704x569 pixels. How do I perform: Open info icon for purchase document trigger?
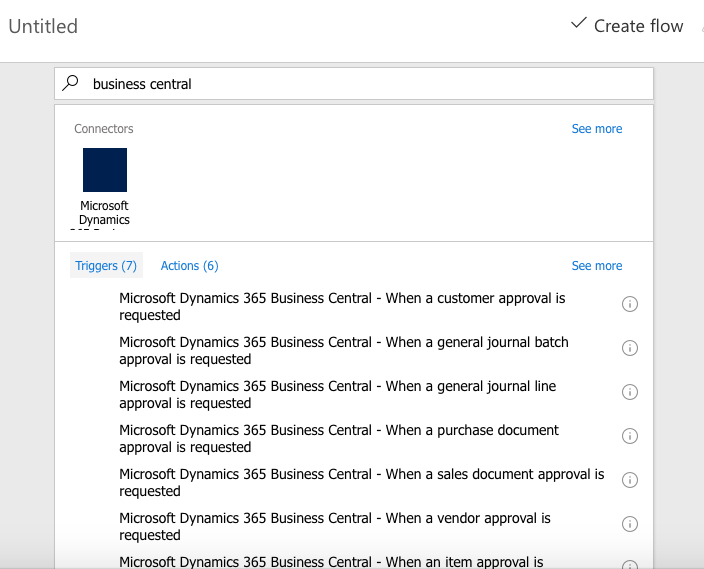630,436
